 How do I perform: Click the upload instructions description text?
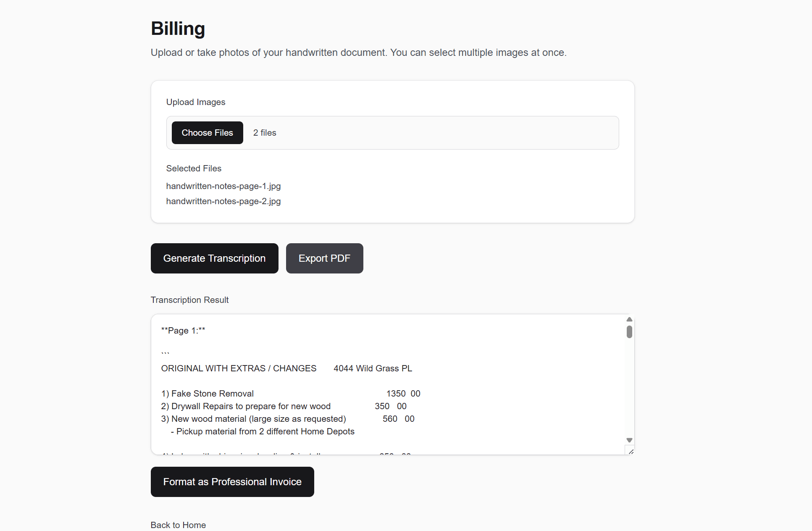(359, 53)
